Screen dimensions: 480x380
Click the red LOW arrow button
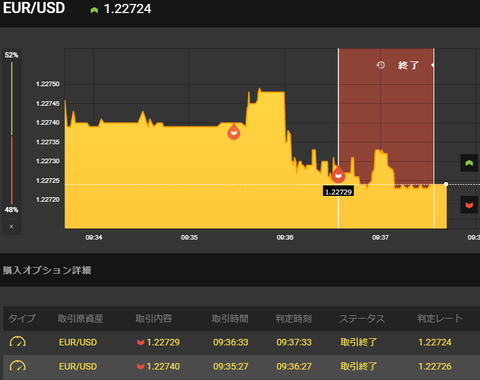click(x=469, y=205)
